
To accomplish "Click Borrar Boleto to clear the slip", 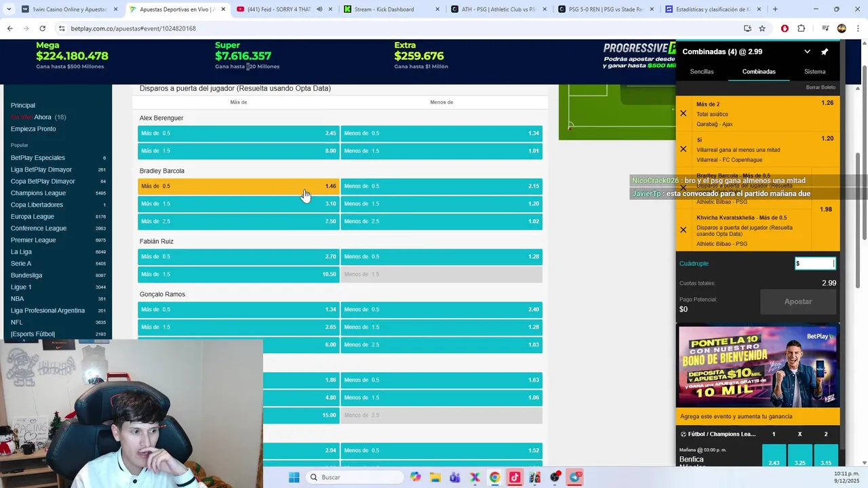I will pyautogui.click(x=821, y=87).
